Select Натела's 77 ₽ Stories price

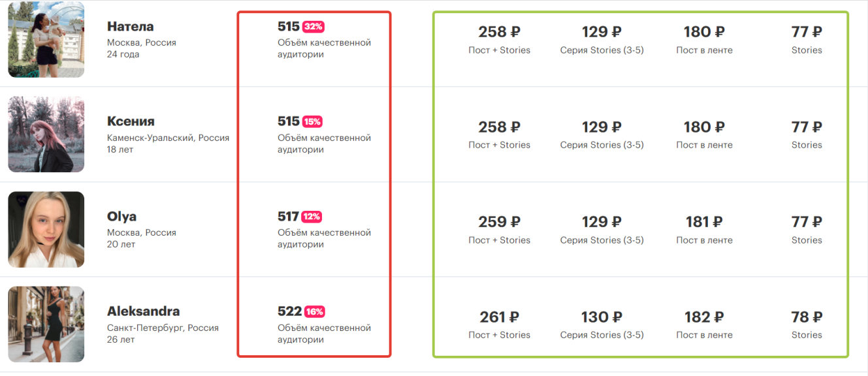point(807,39)
